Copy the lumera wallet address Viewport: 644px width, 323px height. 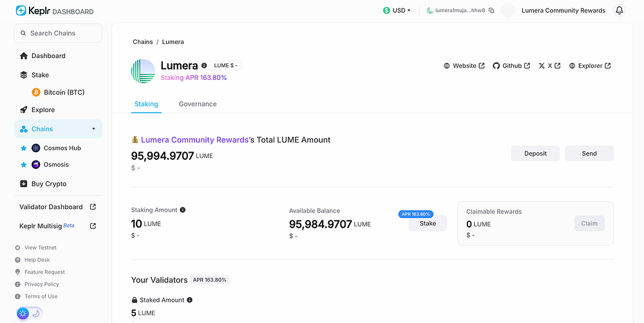point(491,11)
